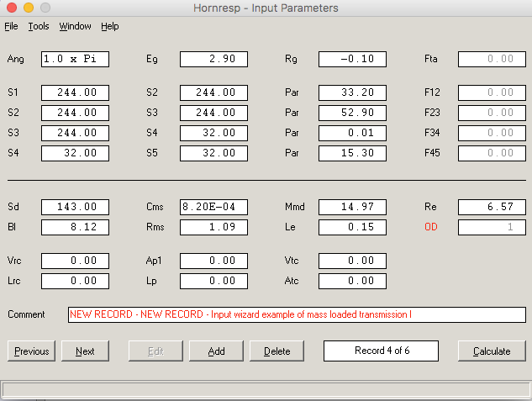532x401 pixels.
Task: Select the Re field showing 6.57
Action: (x=492, y=207)
